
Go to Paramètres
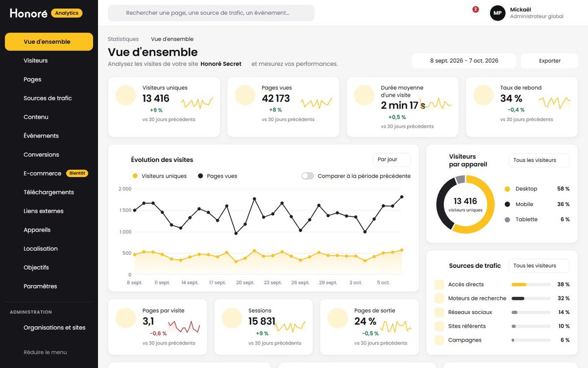pos(49,286)
